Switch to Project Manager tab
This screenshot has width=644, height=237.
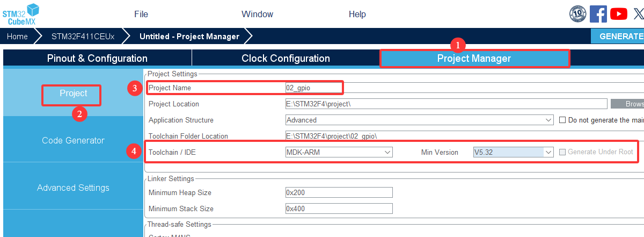(x=474, y=58)
